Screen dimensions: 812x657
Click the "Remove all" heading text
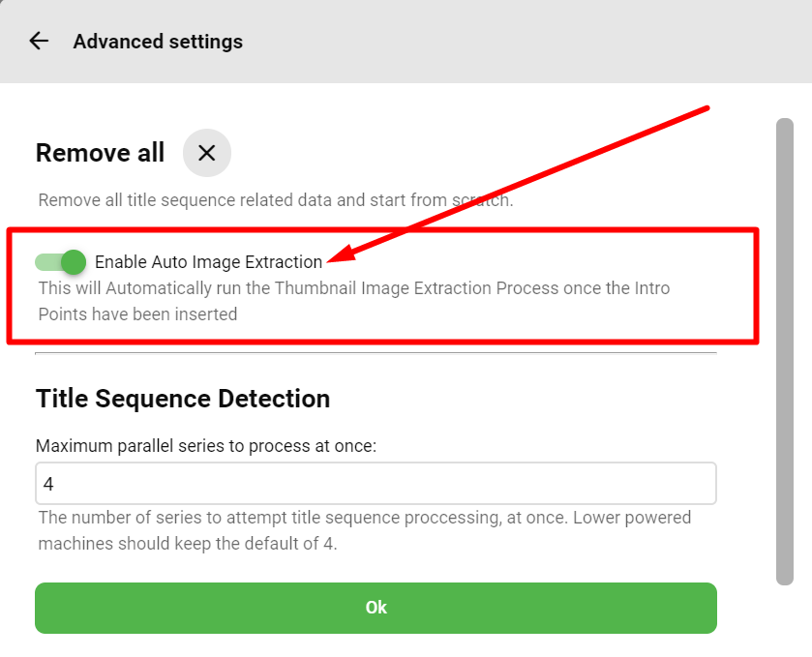click(100, 153)
